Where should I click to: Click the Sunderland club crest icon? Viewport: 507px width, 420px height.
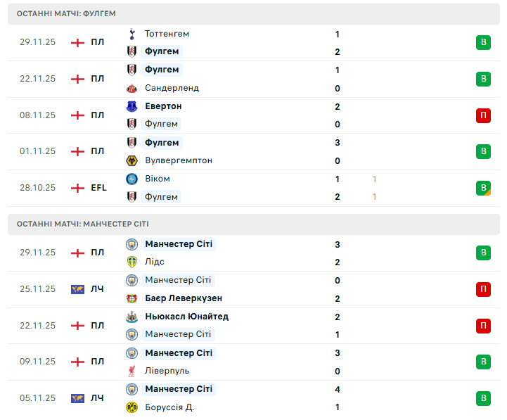point(131,89)
